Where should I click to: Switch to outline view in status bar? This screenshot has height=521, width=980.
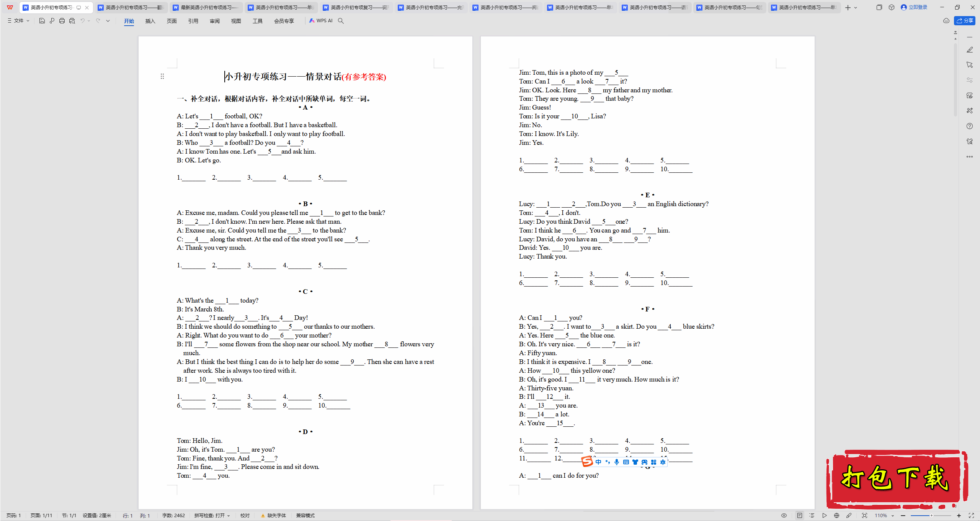coord(812,516)
